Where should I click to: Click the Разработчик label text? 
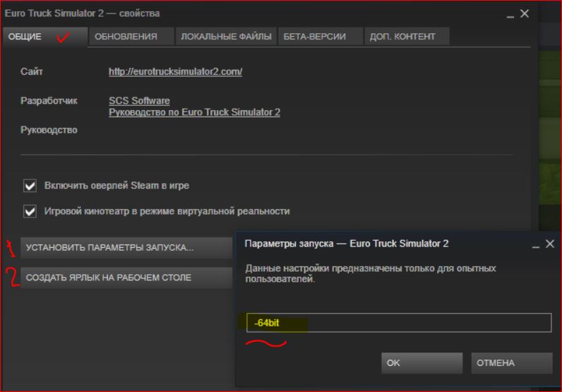(x=49, y=101)
